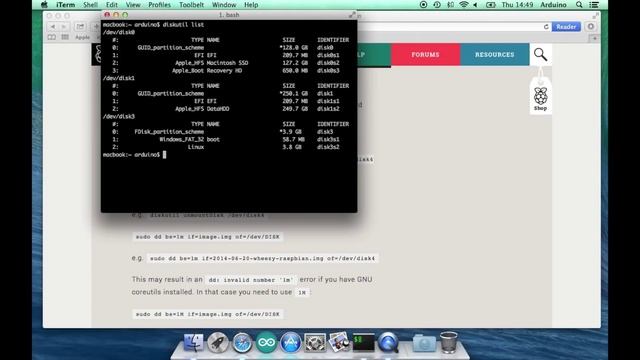Open iTerm from the Dock
Image resolution: width=640 pixels, height=360 pixels.
pos(363,342)
